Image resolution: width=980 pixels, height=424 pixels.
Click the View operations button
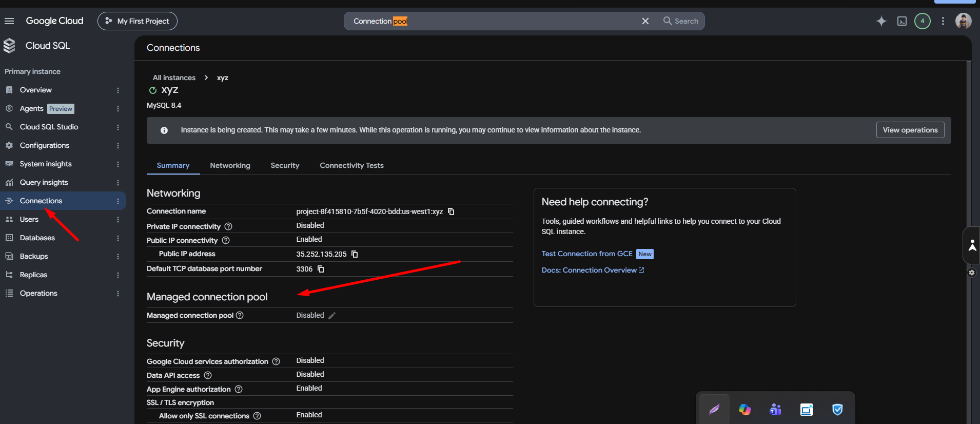pos(910,130)
